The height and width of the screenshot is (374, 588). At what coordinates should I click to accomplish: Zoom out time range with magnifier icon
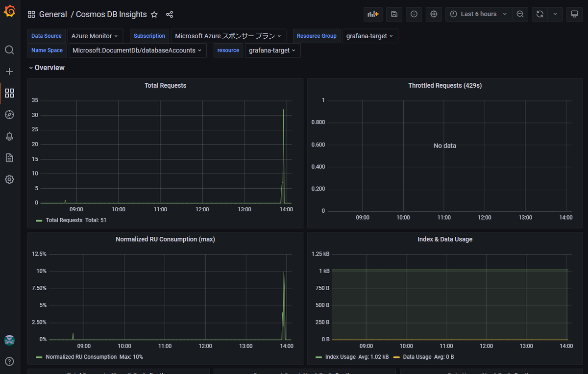point(520,14)
